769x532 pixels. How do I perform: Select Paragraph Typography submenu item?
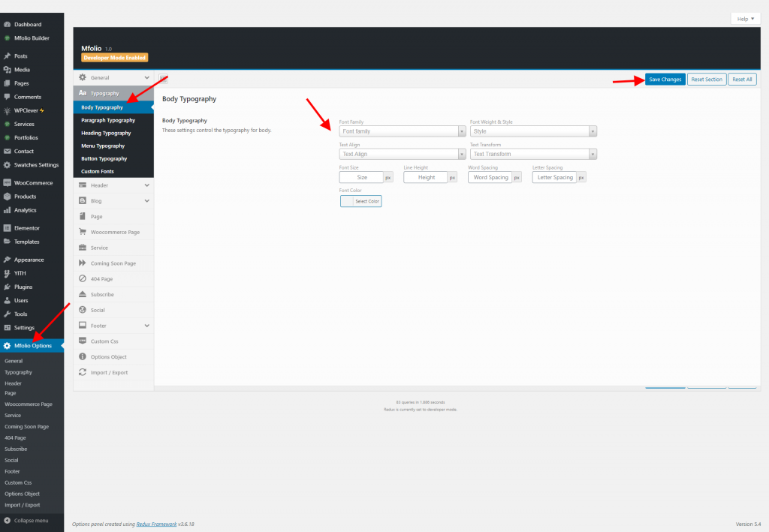point(108,120)
